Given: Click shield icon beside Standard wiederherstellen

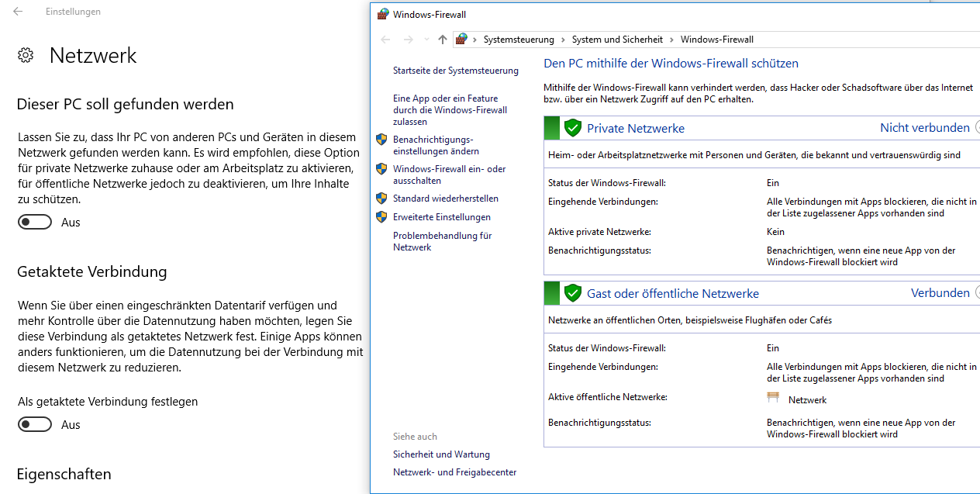Looking at the screenshot, I should [x=381, y=199].
